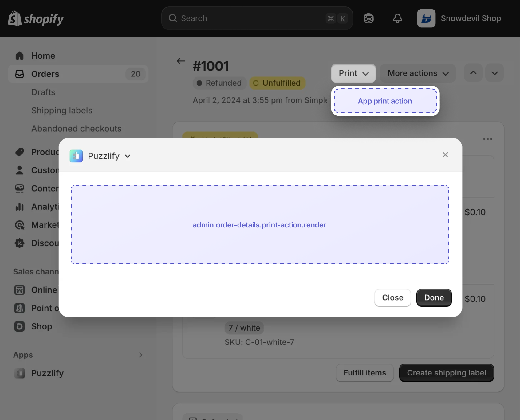
Task: Open the Snowdevil Shop account menu
Action: tap(460, 18)
